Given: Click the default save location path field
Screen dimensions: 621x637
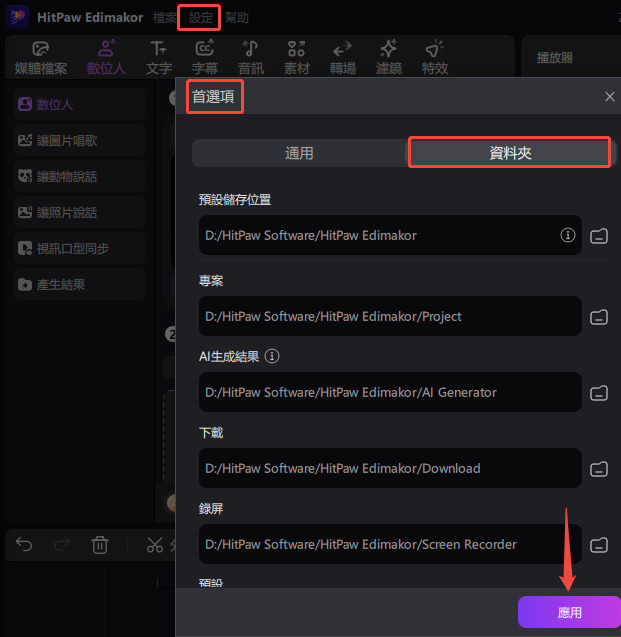Looking at the screenshot, I should (390, 235).
